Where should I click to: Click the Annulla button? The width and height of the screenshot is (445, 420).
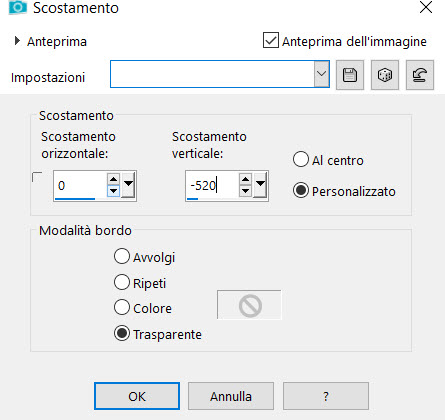click(231, 396)
